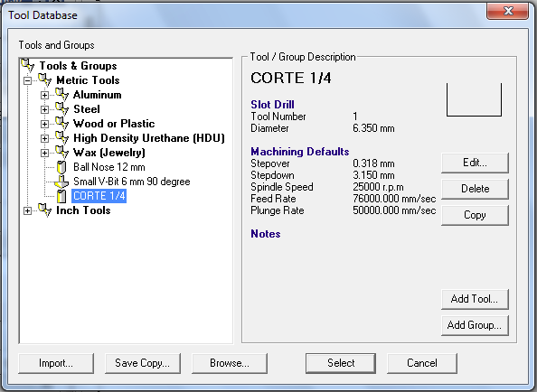537x392 pixels.
Task: Open the Edit... tool dialog
Action: tap(475, 163)
